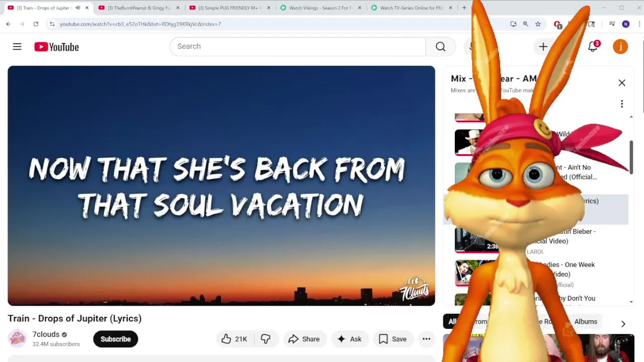Click the 32.4M subscribers text

click(x=56, y=344)
